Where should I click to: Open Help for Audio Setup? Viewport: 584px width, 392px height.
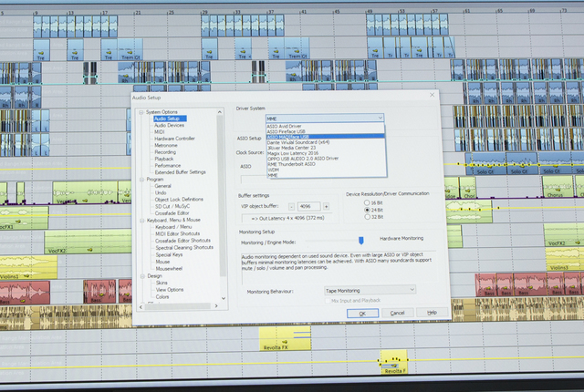coord(432,313)
